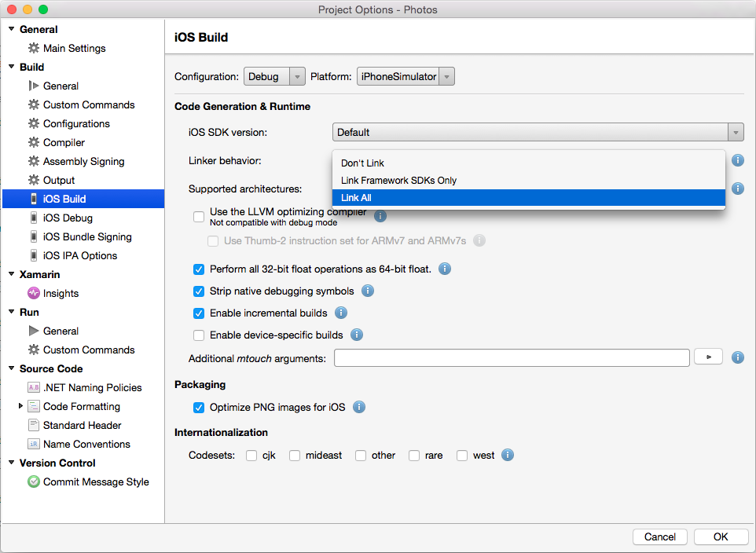The width and height of the screenshot is (756, 553).
Task: Open the Configuration dropdown
Action: point(273,76)
